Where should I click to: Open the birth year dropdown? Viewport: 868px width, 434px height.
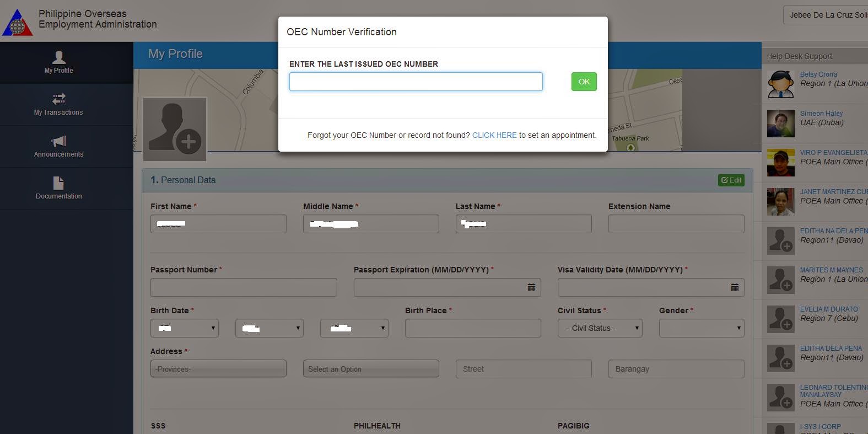click(354, 328)
